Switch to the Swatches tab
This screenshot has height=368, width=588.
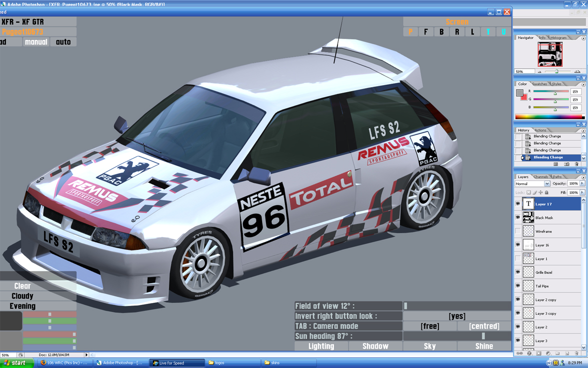539,84
